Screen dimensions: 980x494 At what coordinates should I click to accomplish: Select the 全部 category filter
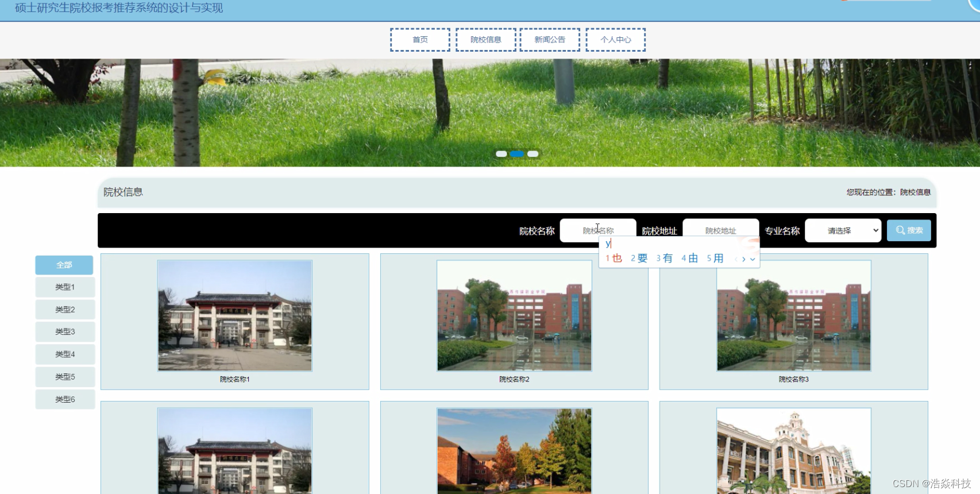click(x=64, y=265)
